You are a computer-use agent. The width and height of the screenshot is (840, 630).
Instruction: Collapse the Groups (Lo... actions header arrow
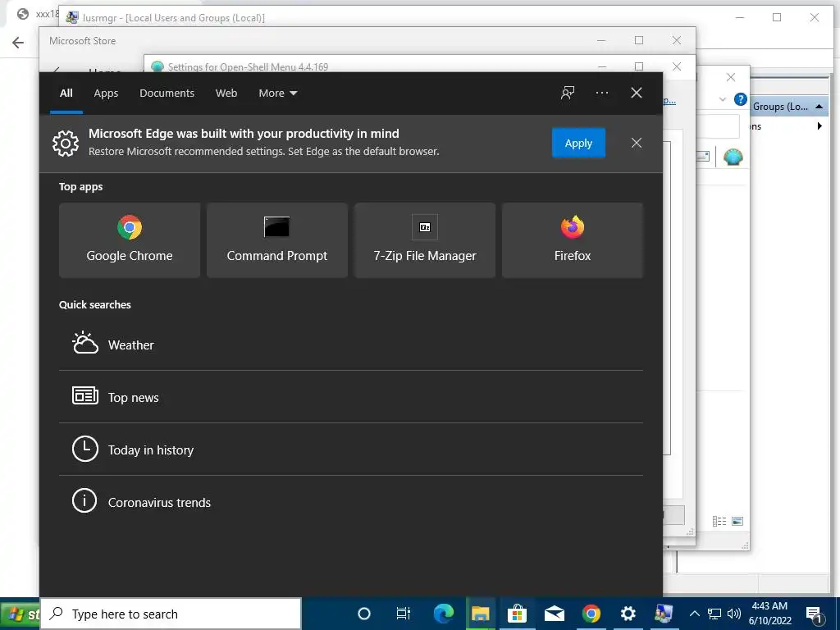click(x=819, y=107)
